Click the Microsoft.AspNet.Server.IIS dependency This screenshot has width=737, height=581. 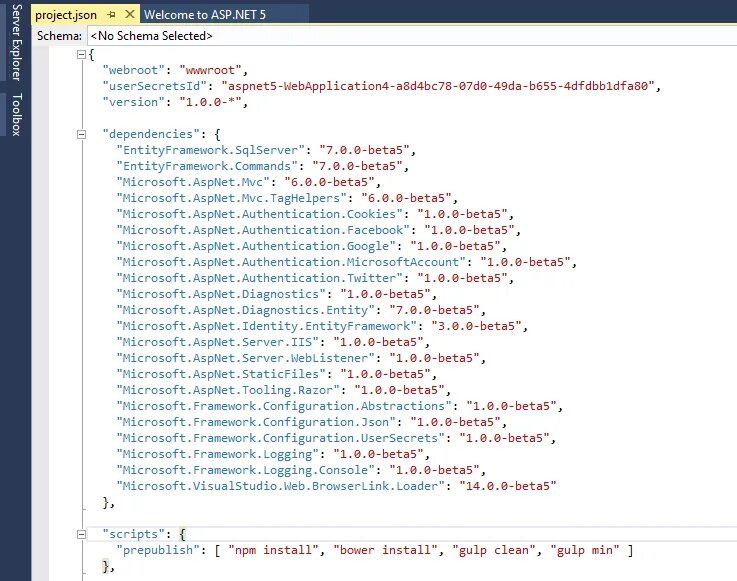point(218,342)
